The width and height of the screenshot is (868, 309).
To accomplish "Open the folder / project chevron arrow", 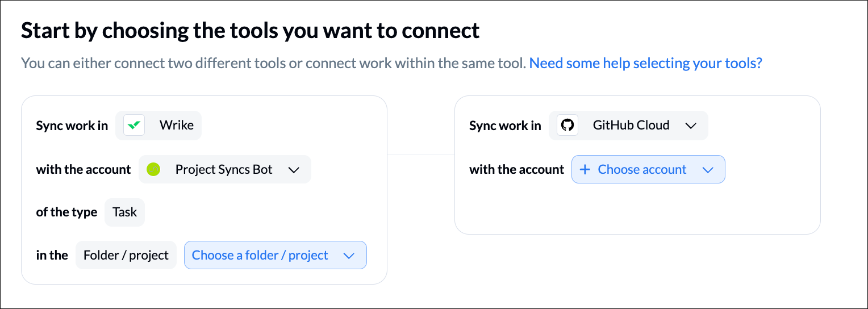I will (x=349, y=256).
